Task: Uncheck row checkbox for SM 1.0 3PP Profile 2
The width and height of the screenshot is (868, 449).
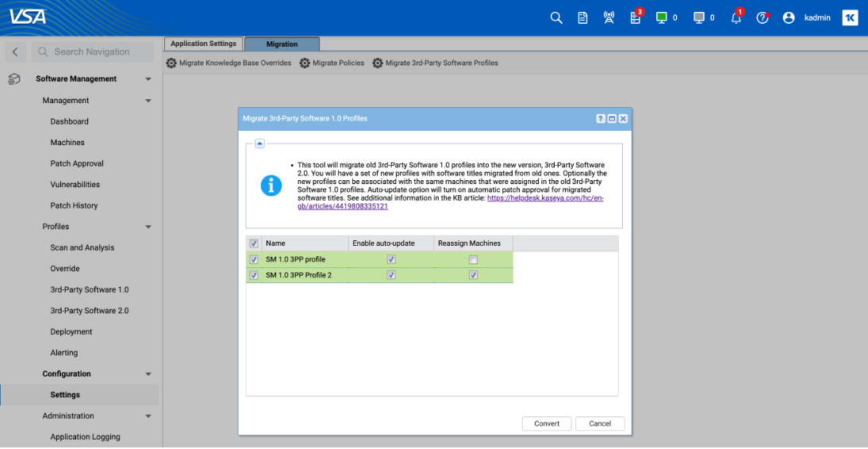Action: [254, 274]
